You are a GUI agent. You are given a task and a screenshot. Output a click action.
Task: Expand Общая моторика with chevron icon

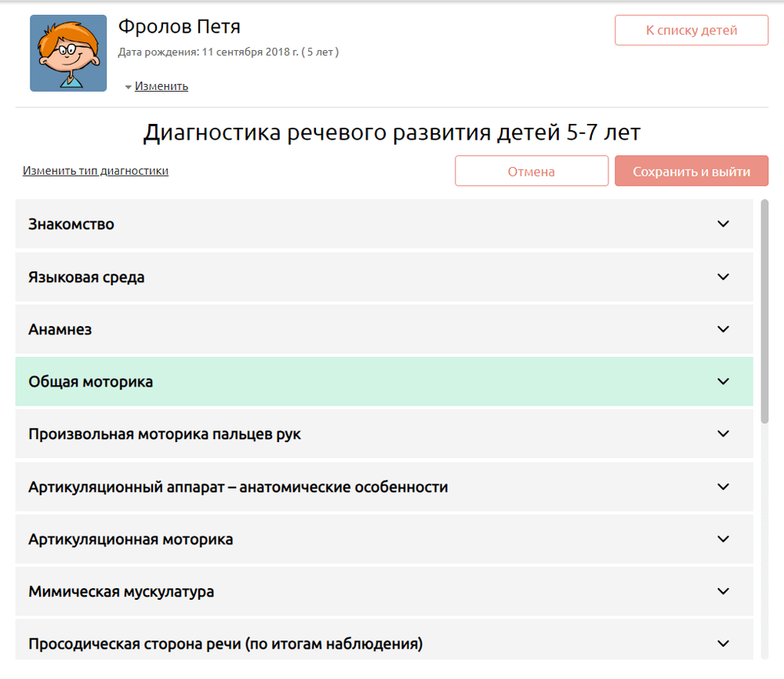723,382
